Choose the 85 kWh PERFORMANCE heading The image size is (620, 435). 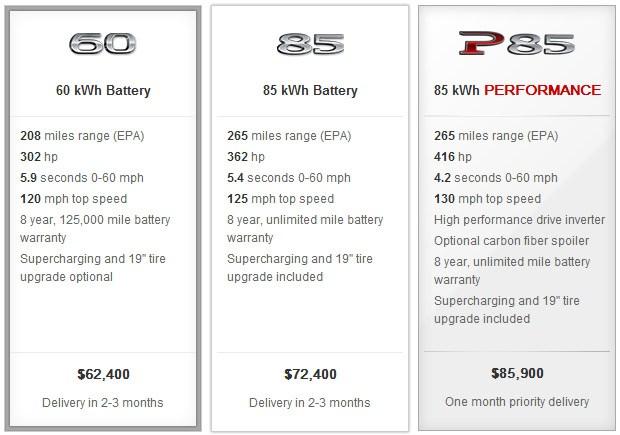517,91
